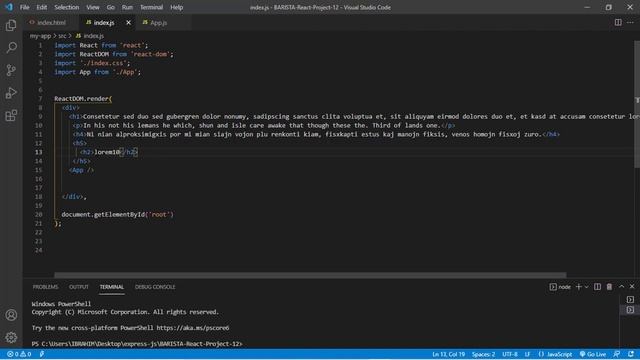Open the Help menu
Viewport: 640px width, 360px height.
(177, 7)
